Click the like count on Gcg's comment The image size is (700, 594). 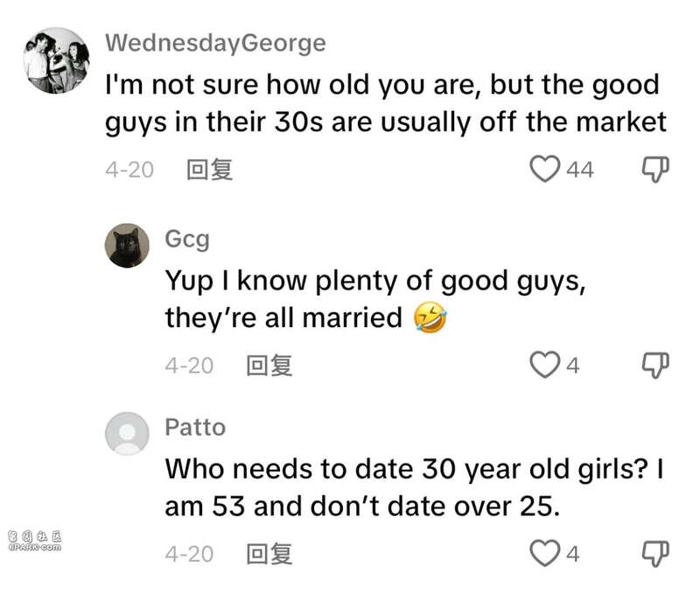573,366
